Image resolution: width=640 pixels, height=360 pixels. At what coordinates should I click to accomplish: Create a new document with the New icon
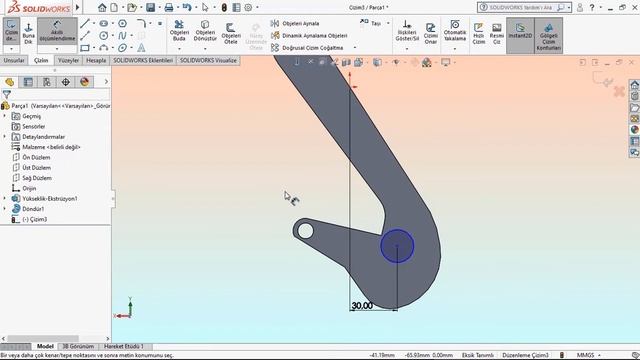pyautogui.click(x=114, y=7)
